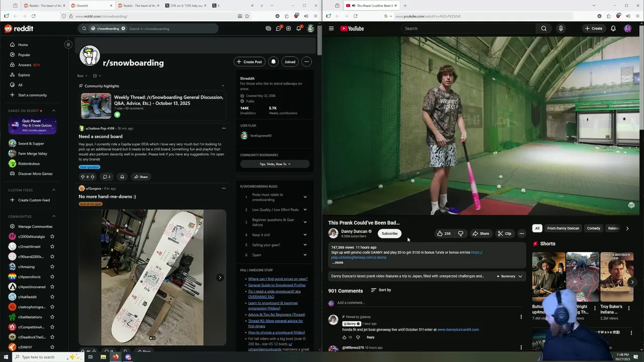The image size is (644, 362).
Task: Expand YouTube video Summary section
Action: (x=510, y=276)
